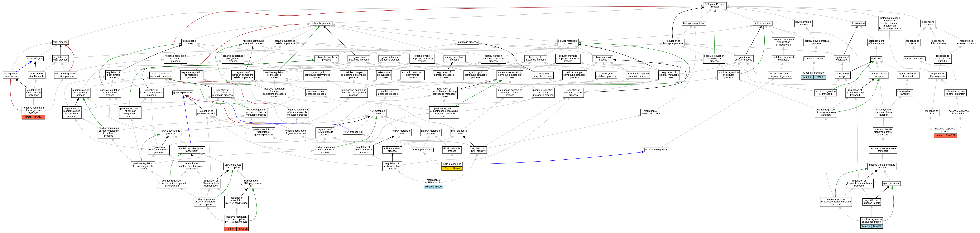The image size is (980, 233).
Task: Click the 'viral life cycle' node
Action: (35, 59)
